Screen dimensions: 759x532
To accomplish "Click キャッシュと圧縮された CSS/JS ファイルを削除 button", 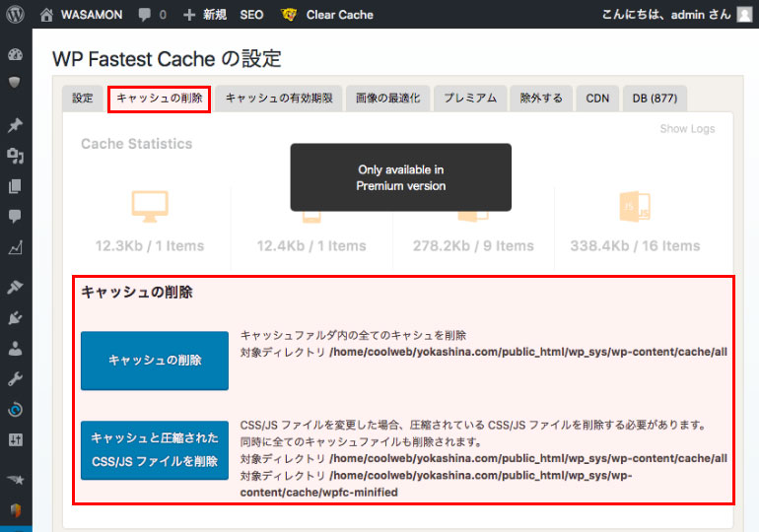I will coord(155,450).
